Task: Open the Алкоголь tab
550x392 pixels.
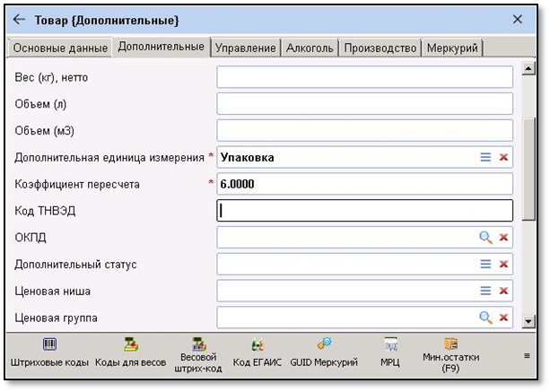Action: [310, 48]
